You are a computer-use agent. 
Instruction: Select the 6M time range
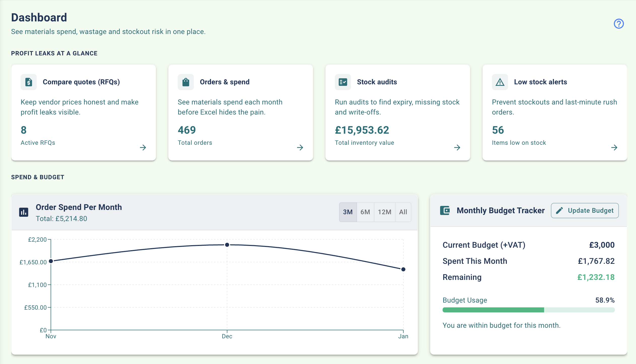365,212
